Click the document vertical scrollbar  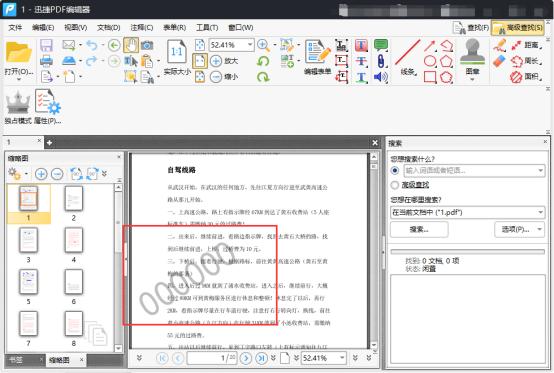click(x=374, y=251)
